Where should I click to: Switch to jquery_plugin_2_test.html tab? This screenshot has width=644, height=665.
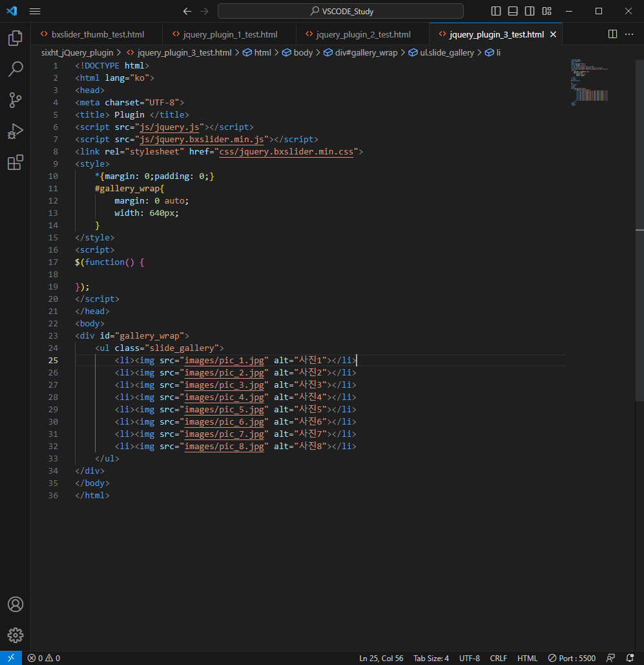[x=362, y=34]
